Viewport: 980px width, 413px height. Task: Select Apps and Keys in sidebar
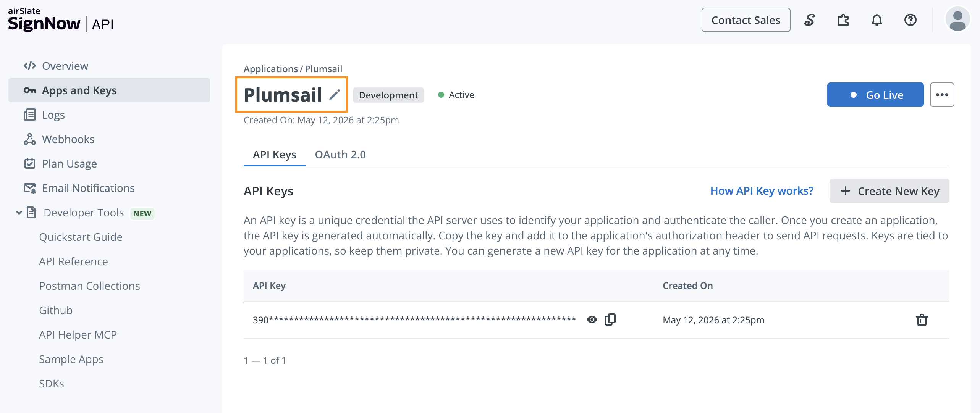[x=109, y=90]
